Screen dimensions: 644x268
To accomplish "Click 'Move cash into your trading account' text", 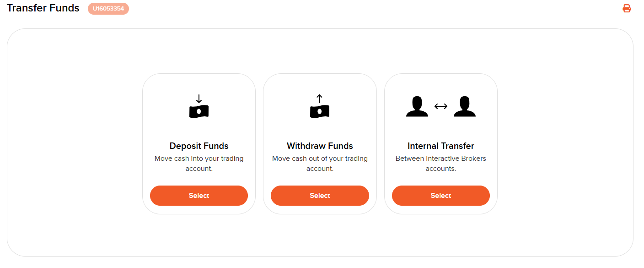I will 199,164.
